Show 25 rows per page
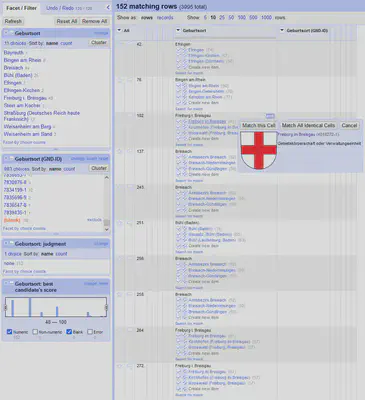Image resolution: width=365 pixels, height=400 pixels. click(222, 18)
